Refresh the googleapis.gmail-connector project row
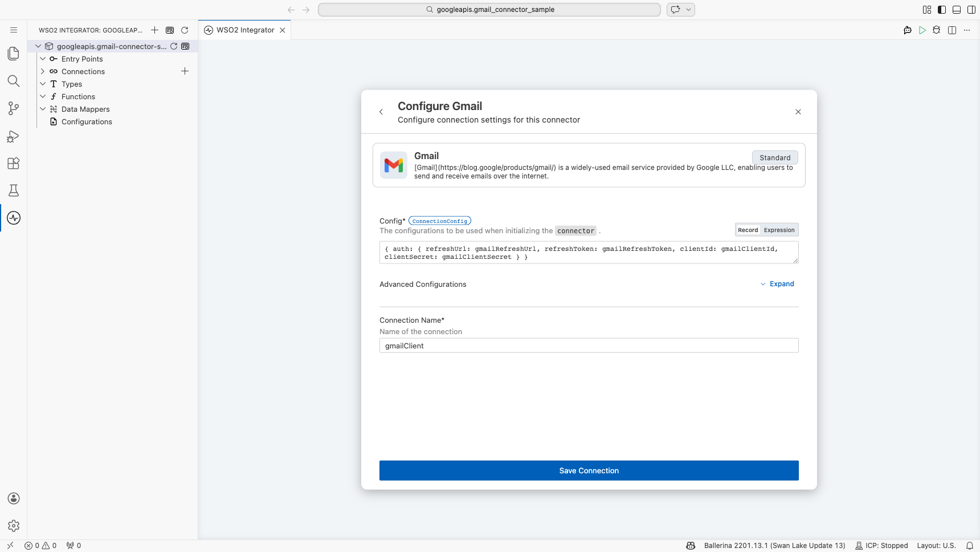This screenshot has height=552, width=980. (174, 46)
